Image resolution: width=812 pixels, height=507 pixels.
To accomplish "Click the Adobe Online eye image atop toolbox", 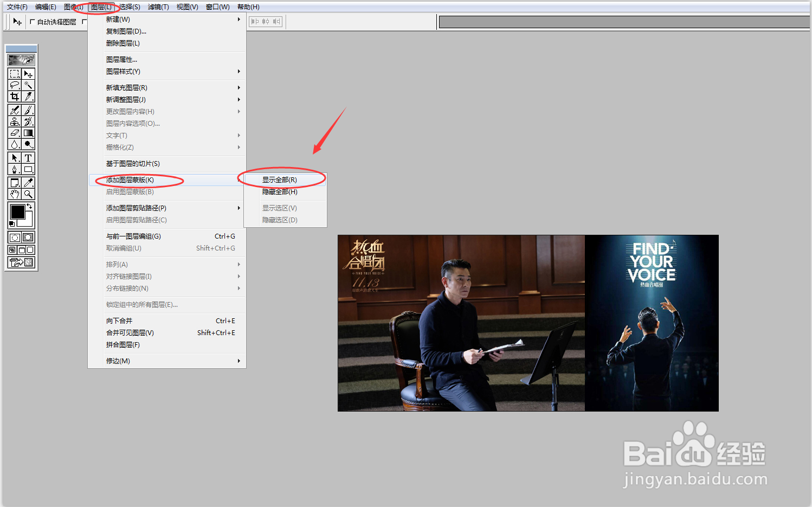I will pos(22,60).
